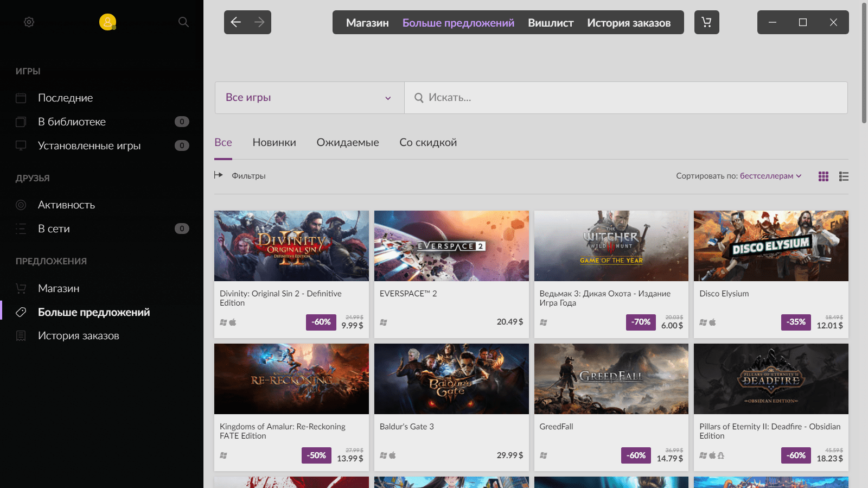
Task: Open the Disco Elysium game thumbnail
Action: [771, 246]
